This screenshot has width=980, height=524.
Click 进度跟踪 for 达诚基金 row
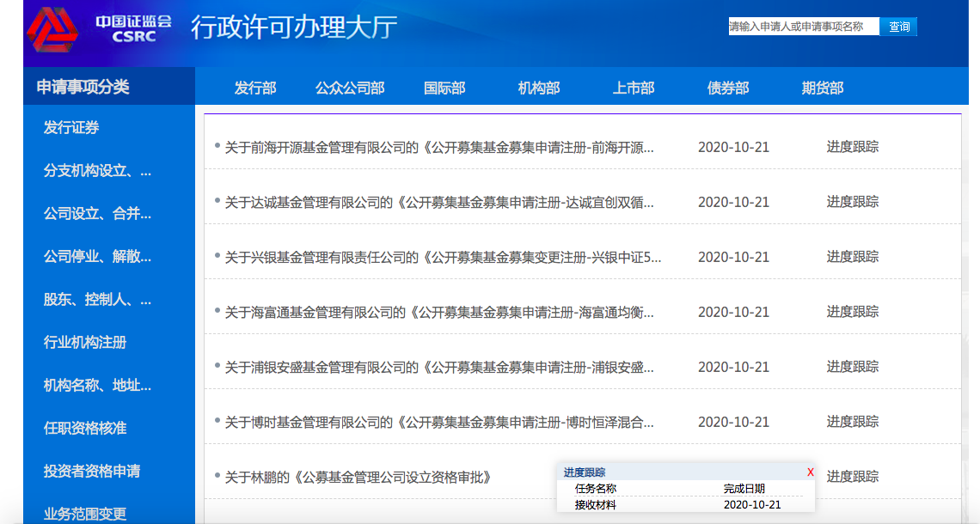(853, 202)
